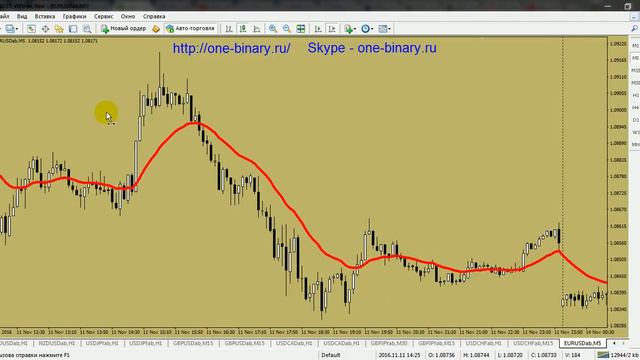Viewport: 640px width, 360px height.
Task: Toggle chart shift icon
Action: [x=331, y=29]
